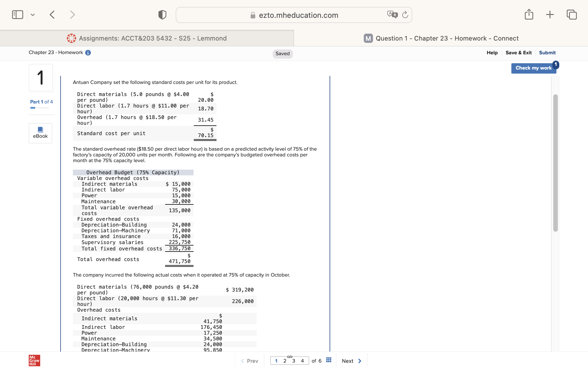Reload the page using the refresh icon
Screen dimensions: 588x368
pyautogui.click(x=405, y=15)
